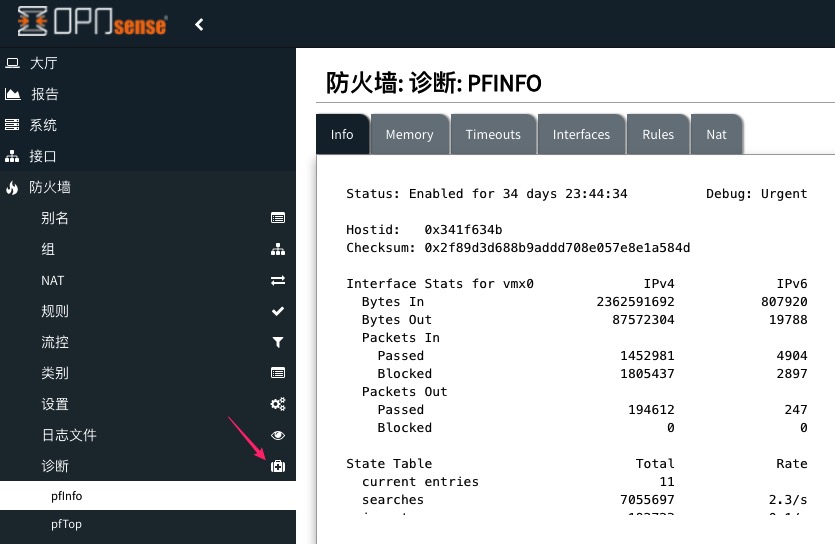Switch to the Memory tab
The height and width of the screenshot is (544, 835).
409,134
